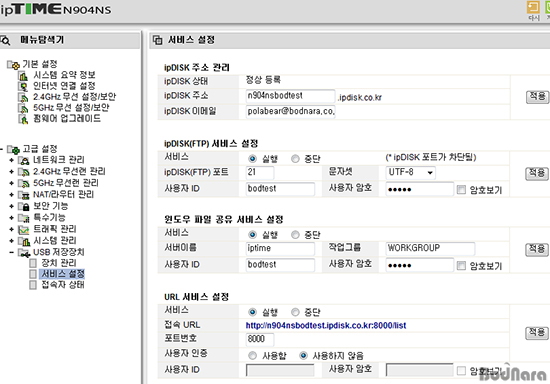
Task: Click the 서비스 설정 header icon
Action: pyautogui.click(x=157, y=40)
